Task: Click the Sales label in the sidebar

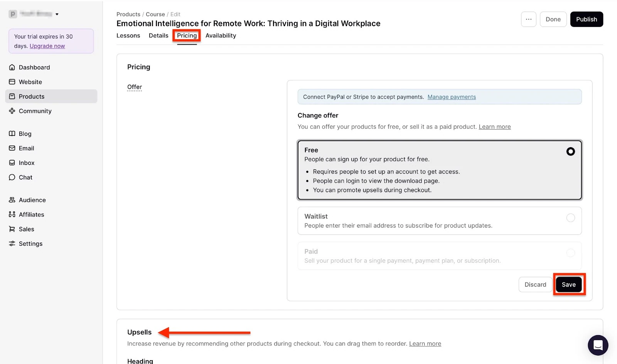Action: [x=27, y=229]
